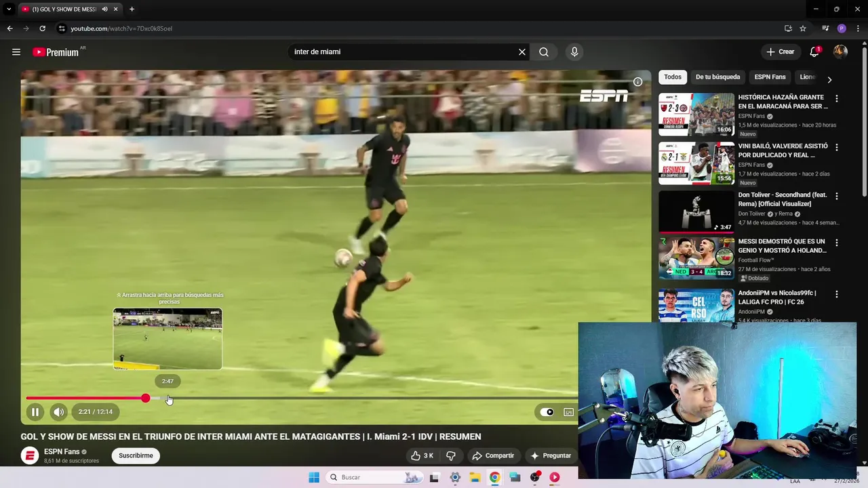
Task: Open options for 'VINI BAILÓ' video
Action: coord(836,147)
